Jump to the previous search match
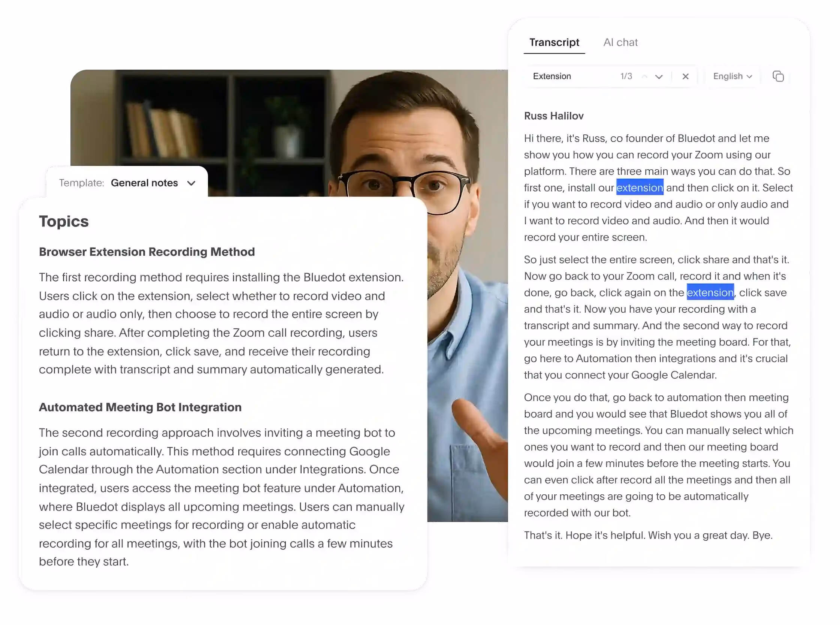Screen dimensions: 840x625 (644, 76)
